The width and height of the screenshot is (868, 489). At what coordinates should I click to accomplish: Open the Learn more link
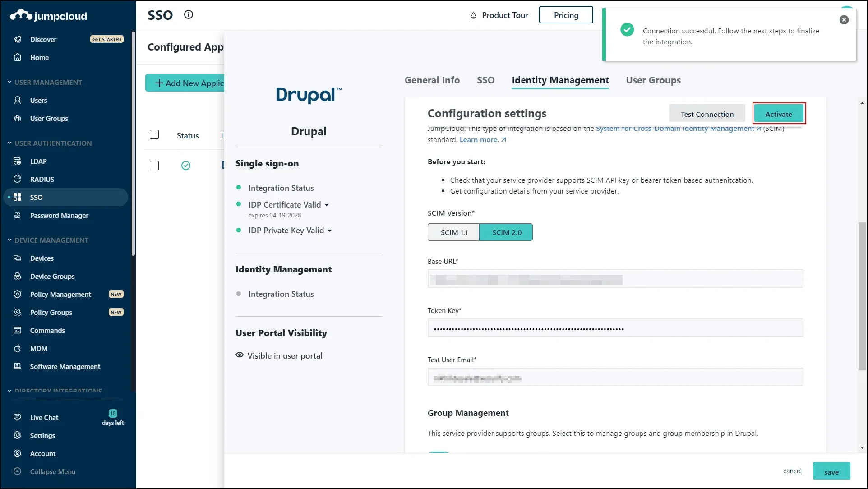pyautogui.click(x=483, y=139)
